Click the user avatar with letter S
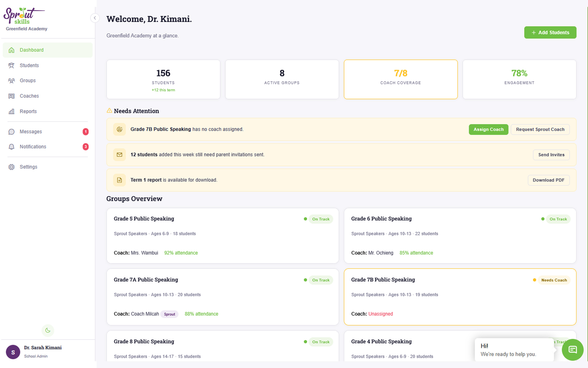588x368 pixels. point(13,352)
